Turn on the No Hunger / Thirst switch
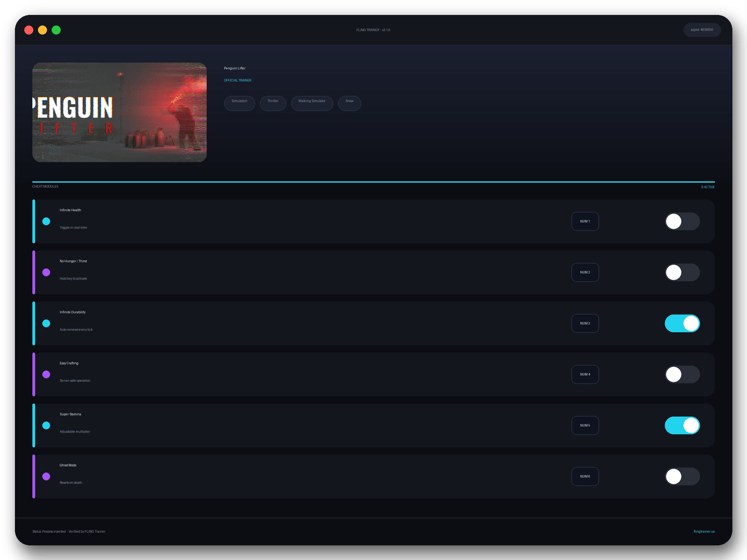Viewport: 747px width, 560px height. (x=682, y=273)
